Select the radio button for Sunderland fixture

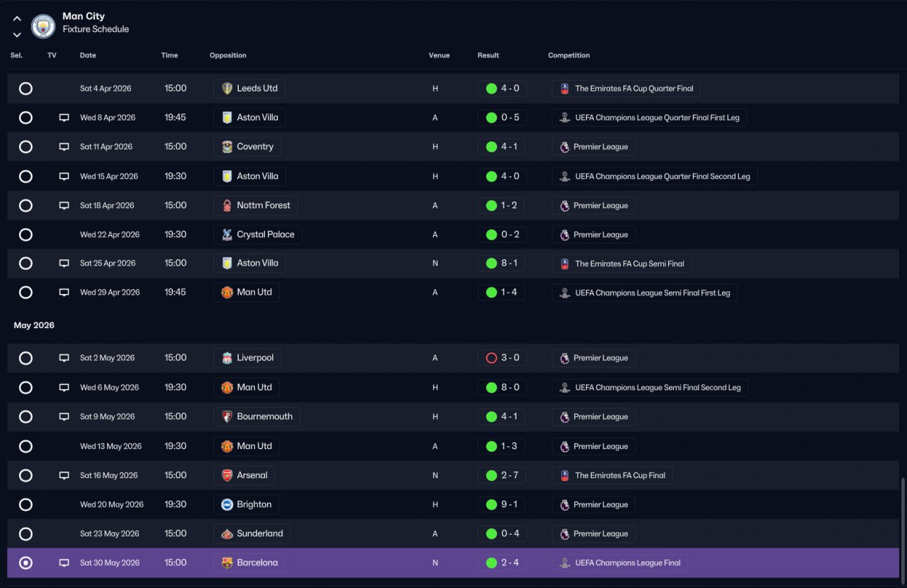click(26, 534)
